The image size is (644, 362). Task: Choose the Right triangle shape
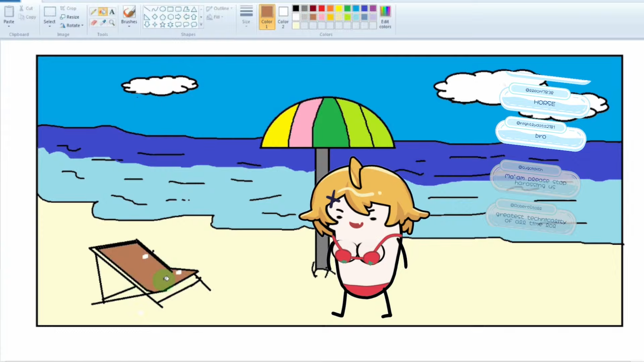[147, 17]
